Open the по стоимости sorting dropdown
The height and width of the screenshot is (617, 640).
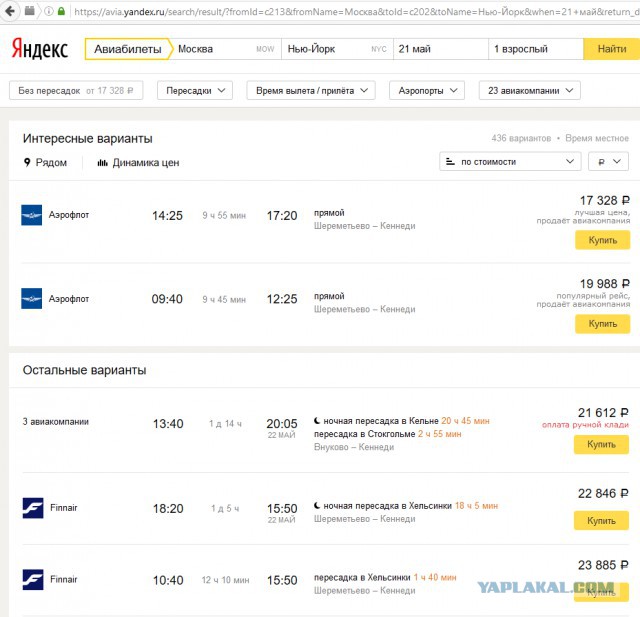click(510, 162)
